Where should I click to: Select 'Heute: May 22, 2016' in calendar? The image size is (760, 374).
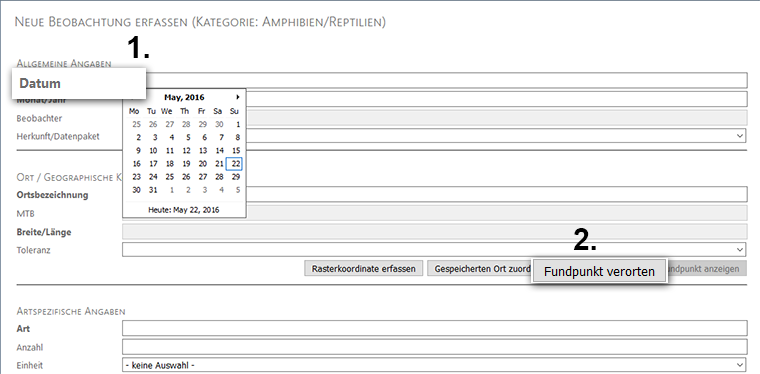click(x=184, y=210)
